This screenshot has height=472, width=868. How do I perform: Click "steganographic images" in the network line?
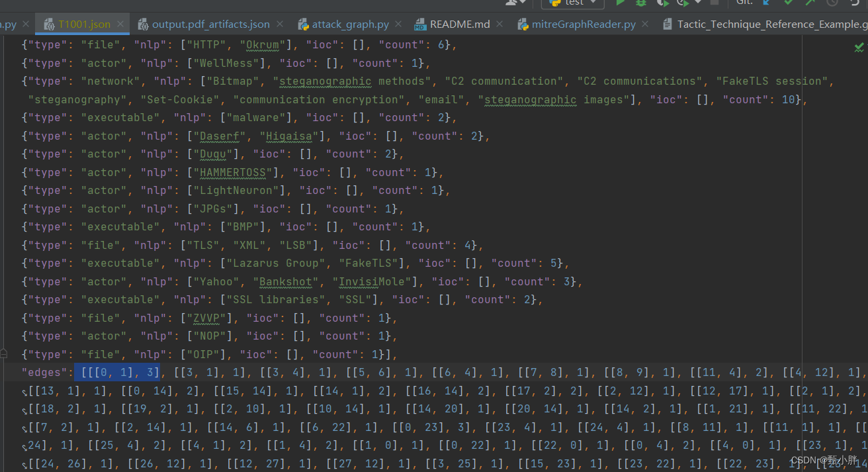coord(554,100)
